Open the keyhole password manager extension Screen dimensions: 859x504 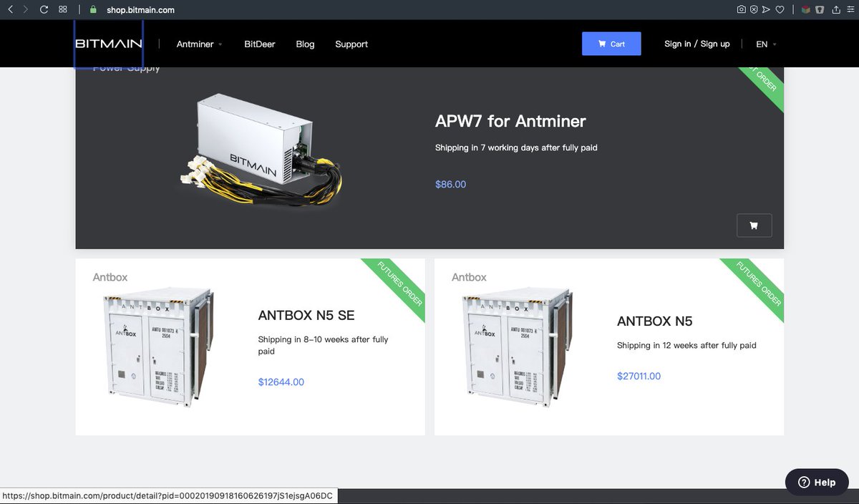(x=820, y=10)
